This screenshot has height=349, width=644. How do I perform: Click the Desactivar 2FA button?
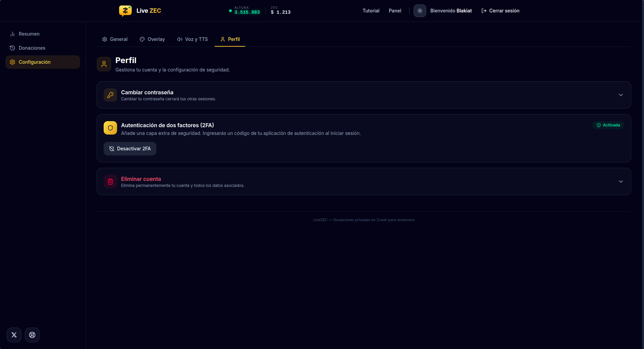130,149
